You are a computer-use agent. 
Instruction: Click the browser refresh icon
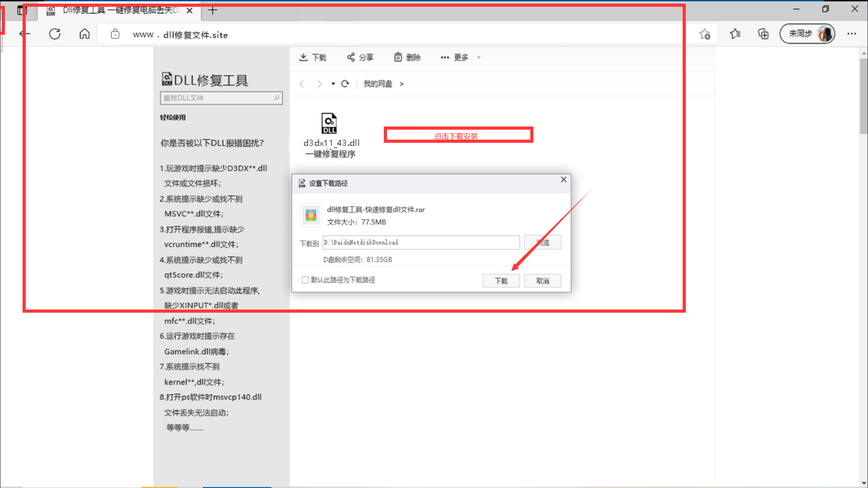tap(55, 34)
